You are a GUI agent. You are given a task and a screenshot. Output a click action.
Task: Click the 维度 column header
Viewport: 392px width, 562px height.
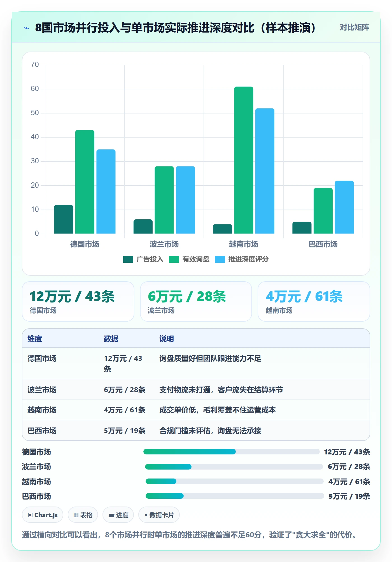[x=35, y=339]
